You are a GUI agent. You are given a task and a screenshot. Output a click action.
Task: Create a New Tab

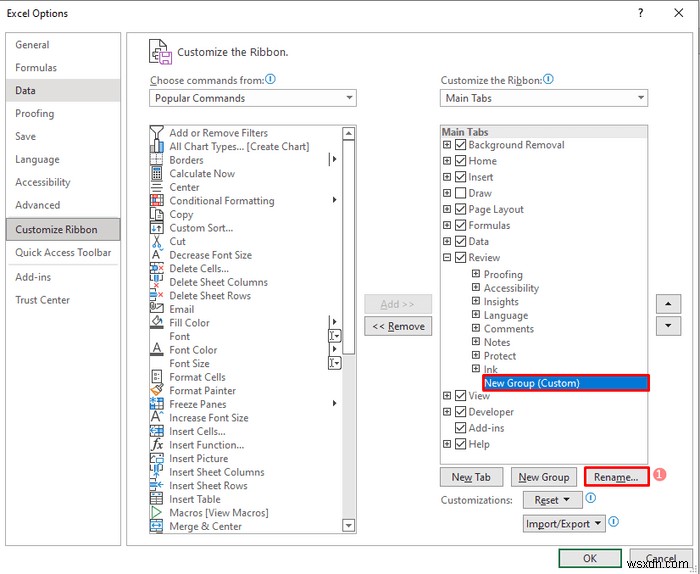tap(471, 477)
